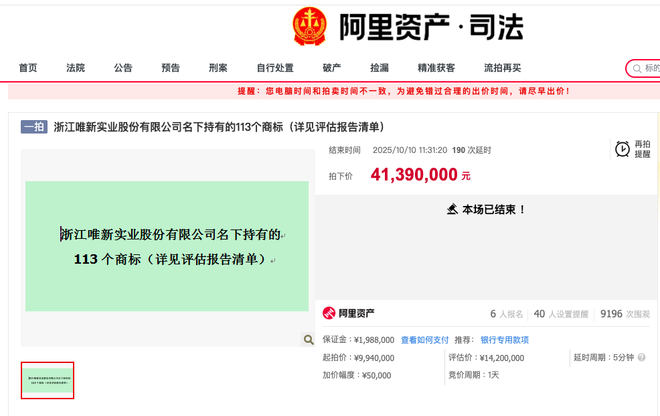Click the gavel icon next to 本场已结束
Viewport: 660px width, 416px height.
click(452, 210)
